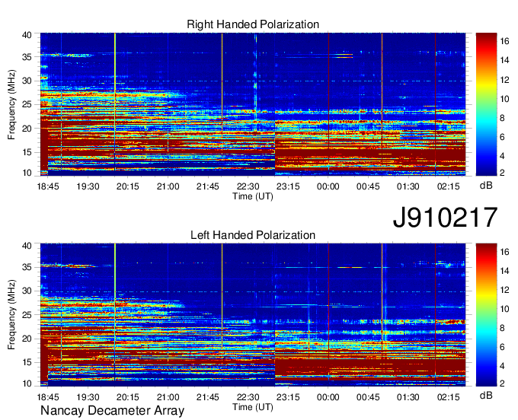
Task: Click "30" frequency tick on Right Handed plot
Action: coord(27,81)
